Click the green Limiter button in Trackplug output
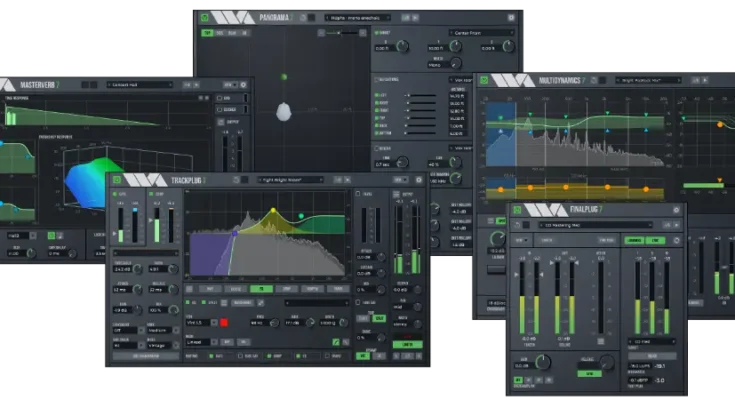 pos(407,345)
